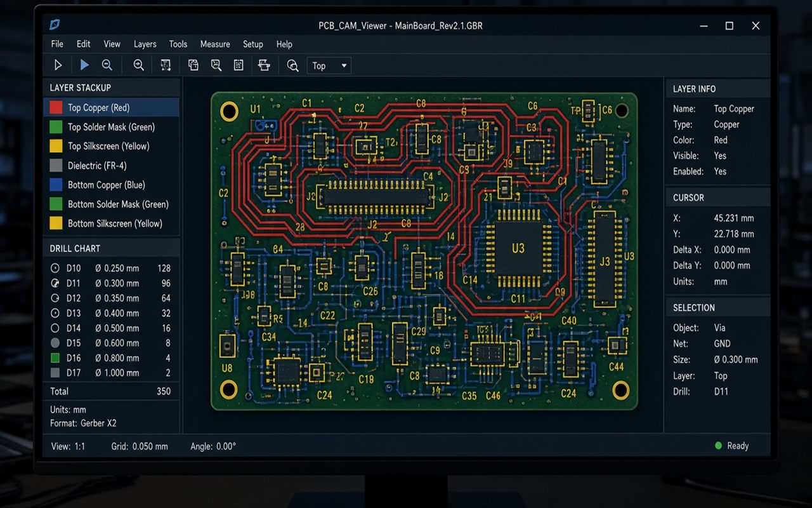This screenshot has height=508, width=812.
Task: Click the D10 drill symbol icon
Action: coord(55,269)
